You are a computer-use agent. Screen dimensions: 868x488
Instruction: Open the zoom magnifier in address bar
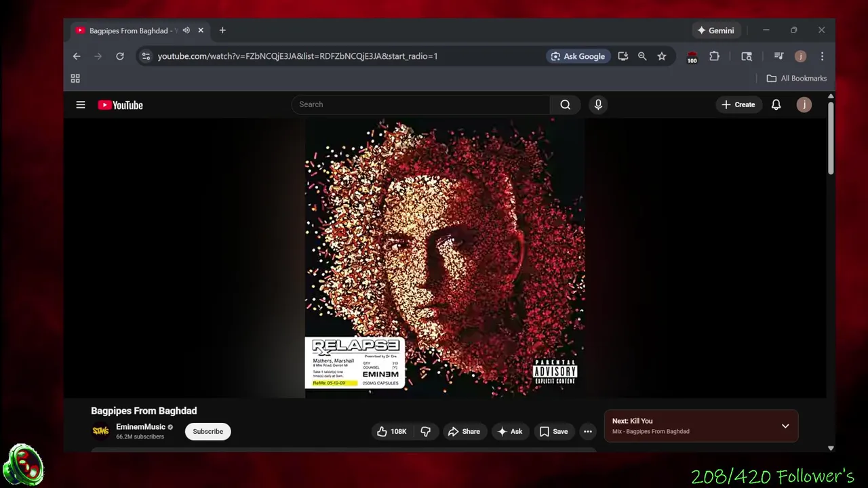[642, 56]
